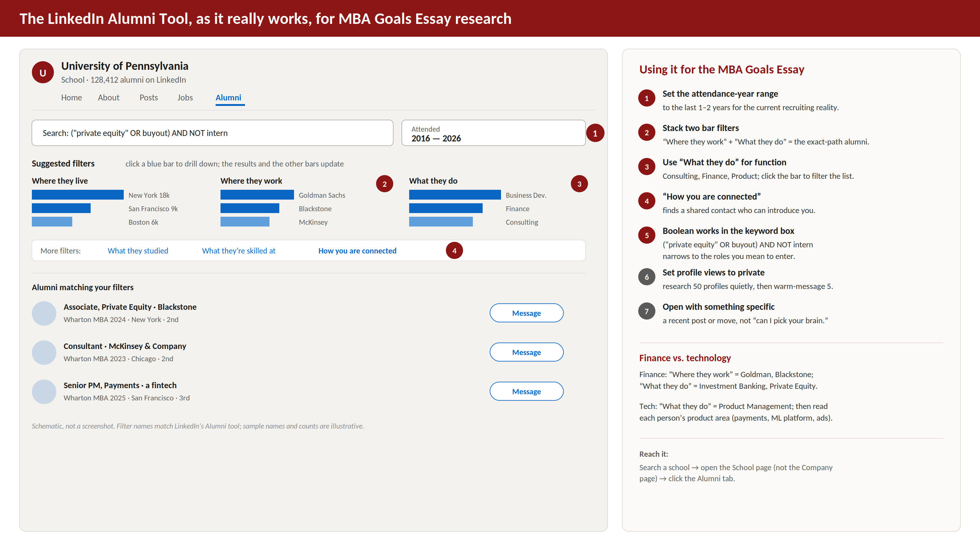
Task: Open the McKinsey Consultant's profile photo
Action: 44,353
